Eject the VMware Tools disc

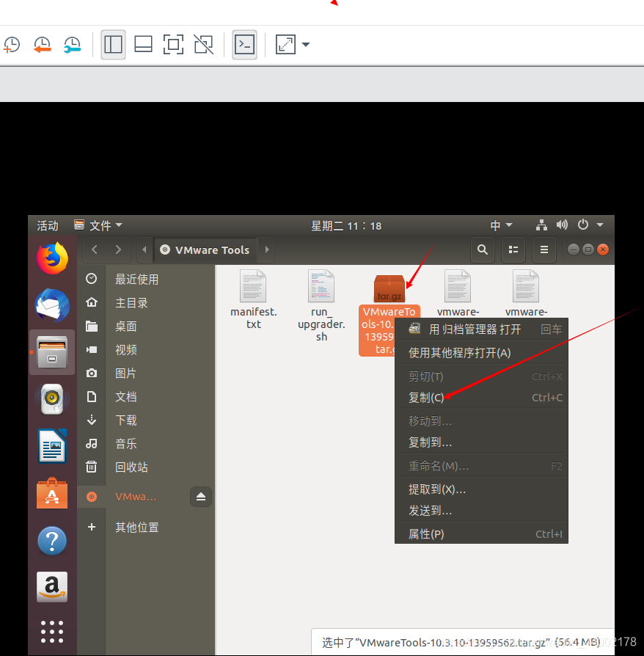201,497
